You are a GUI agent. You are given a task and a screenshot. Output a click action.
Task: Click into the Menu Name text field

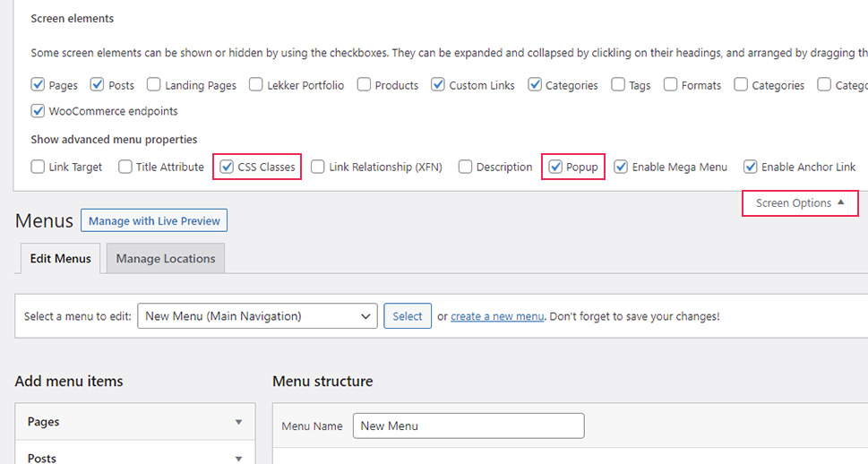pos(468,425)
